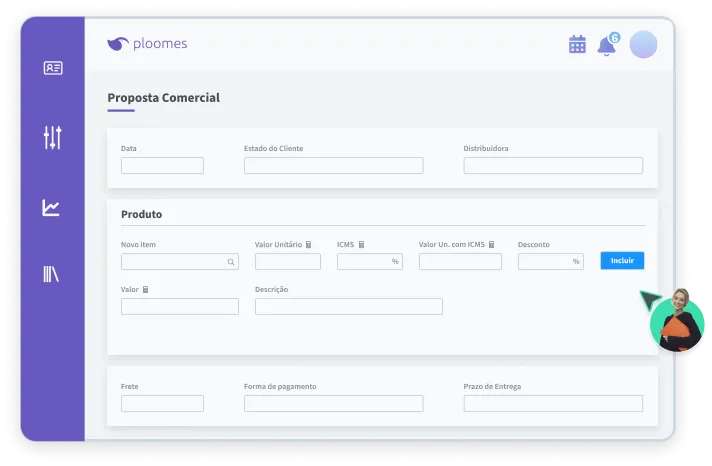The image size is (712, 466).
Task: Focus the Forma de pagamento field
Action: (334, 403)
